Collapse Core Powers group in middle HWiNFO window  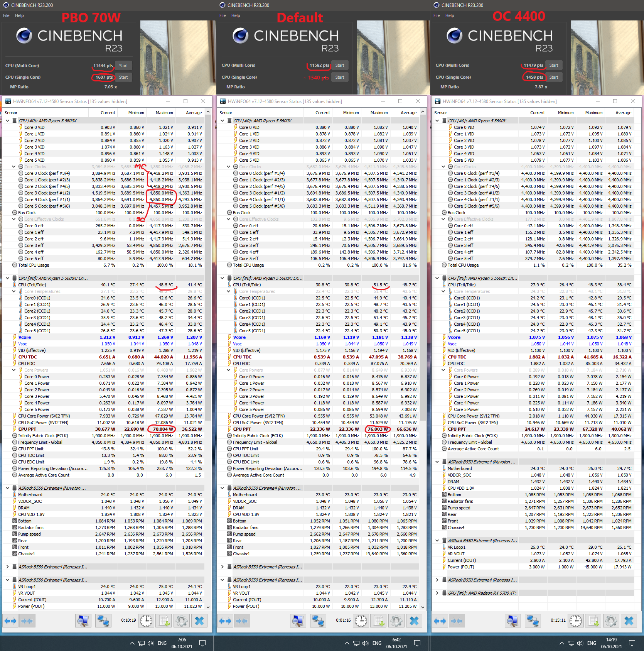click(229, 370)
